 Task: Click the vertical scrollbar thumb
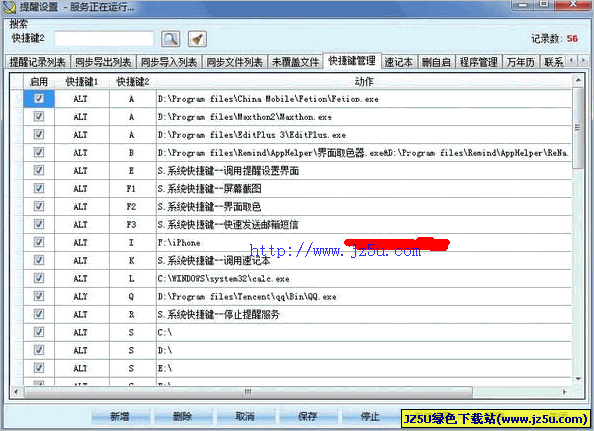(x=578, y=128)
